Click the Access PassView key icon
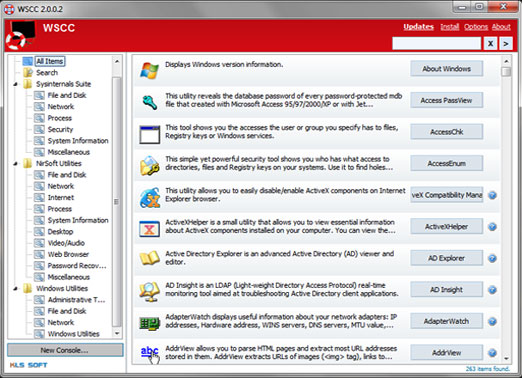Viewport: 522px width, 378px height. 150,102
